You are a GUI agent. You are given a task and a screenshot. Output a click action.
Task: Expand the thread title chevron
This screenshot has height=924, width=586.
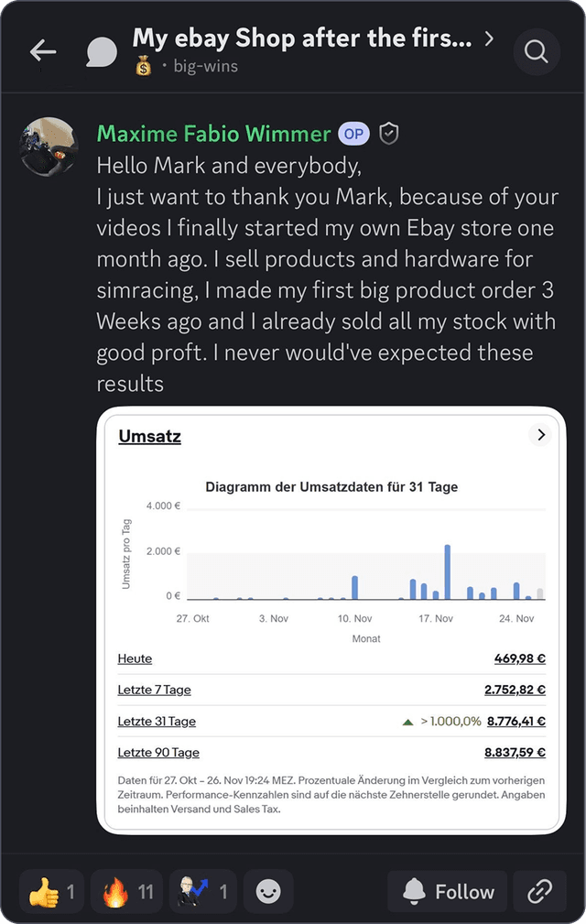point(488,38)
